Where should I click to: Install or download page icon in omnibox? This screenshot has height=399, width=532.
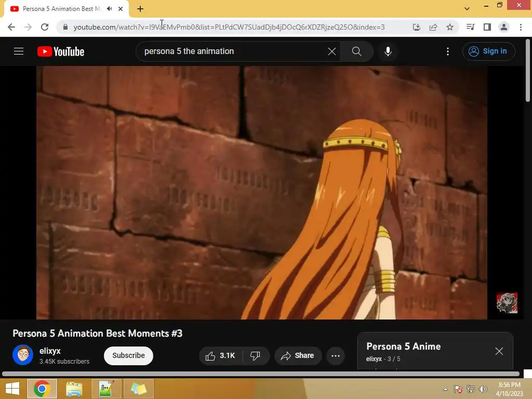pyautogui.click(x=417, y=27)
